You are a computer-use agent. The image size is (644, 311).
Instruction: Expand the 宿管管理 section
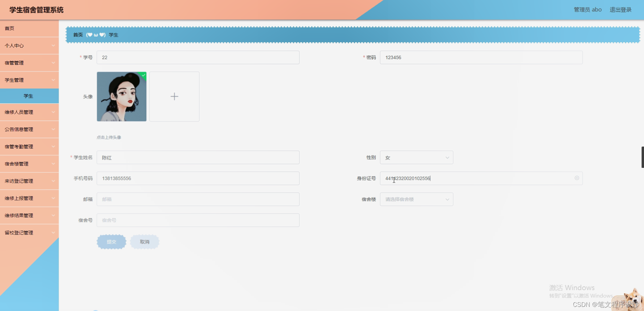[x=29, y=63]
